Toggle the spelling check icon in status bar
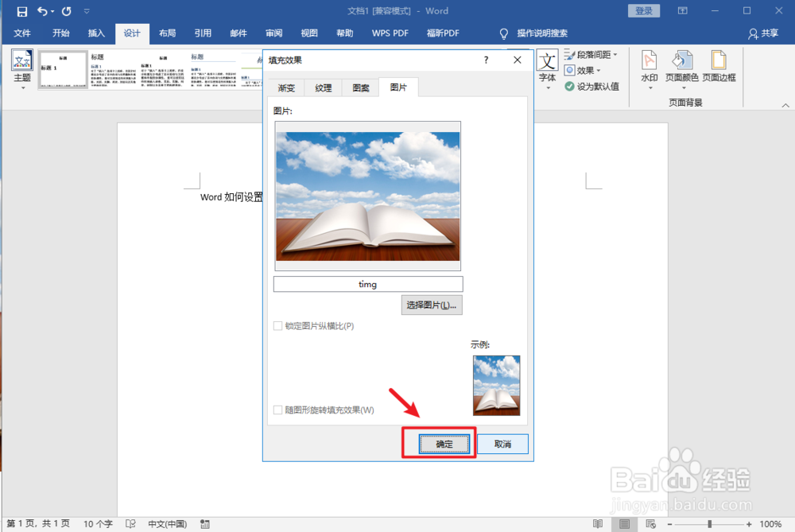Image resolution: width=795 pixels, height=532 pixels. 130,523
